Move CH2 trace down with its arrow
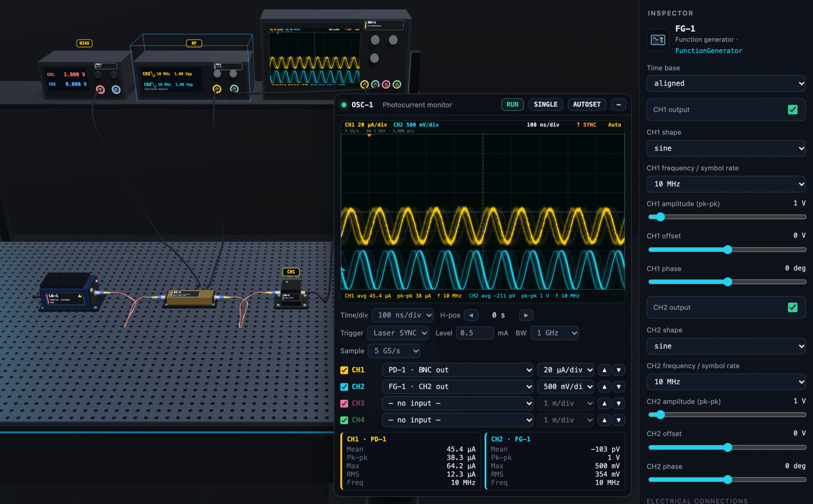The height and width of the screenshot is (504, 813). (x=619, y=387)
